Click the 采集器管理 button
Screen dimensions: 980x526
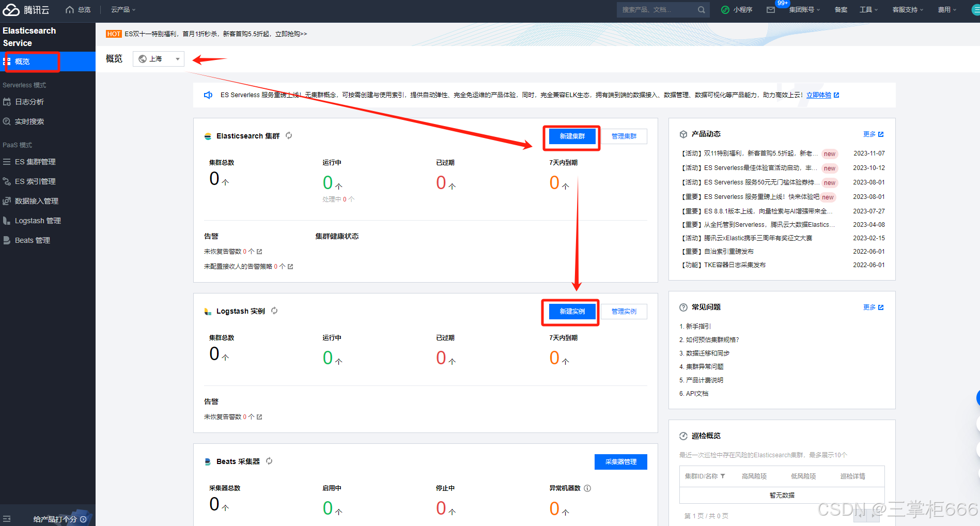tap(620, 462)
